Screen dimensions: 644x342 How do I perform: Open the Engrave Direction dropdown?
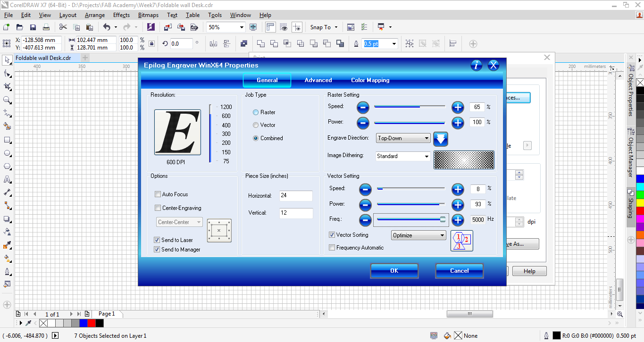pyautogui.click(x=403, y=138)
